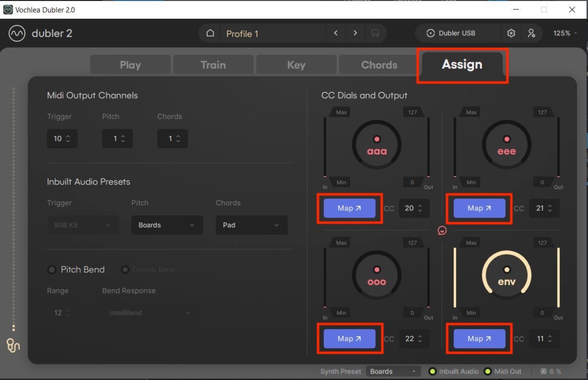This screenshot has width=588, height=380.
Task: Select the 'aaa' vowel dial
Action: pyautogui.click(x=376, y=145)
